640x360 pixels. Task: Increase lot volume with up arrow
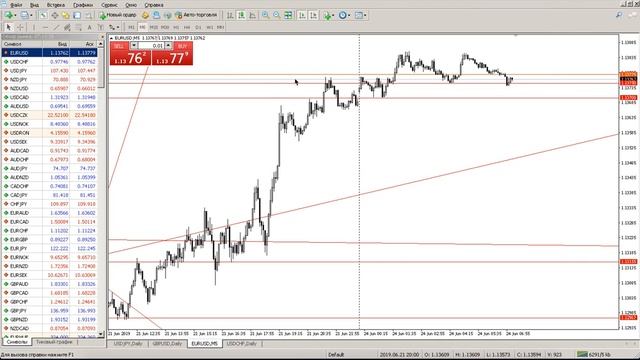(168, 46)
